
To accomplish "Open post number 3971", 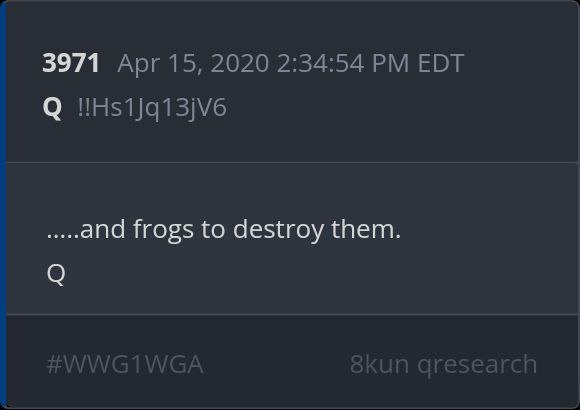I will point(71,63).
